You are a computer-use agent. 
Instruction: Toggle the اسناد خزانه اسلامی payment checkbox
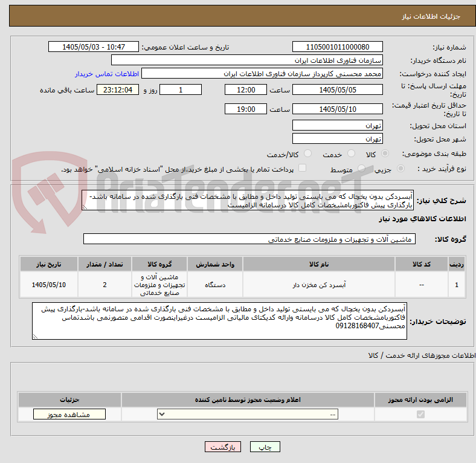point(303,168)
